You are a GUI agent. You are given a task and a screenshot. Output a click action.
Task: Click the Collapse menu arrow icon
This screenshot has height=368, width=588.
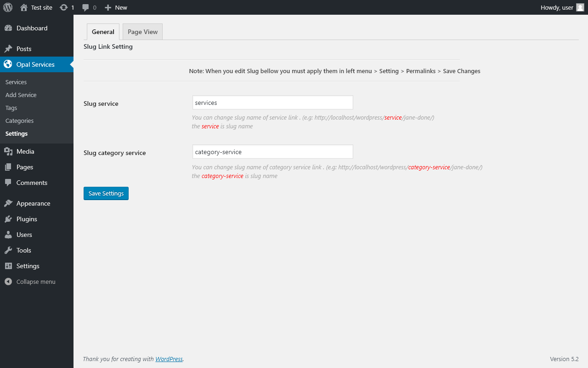click(8, 282)
